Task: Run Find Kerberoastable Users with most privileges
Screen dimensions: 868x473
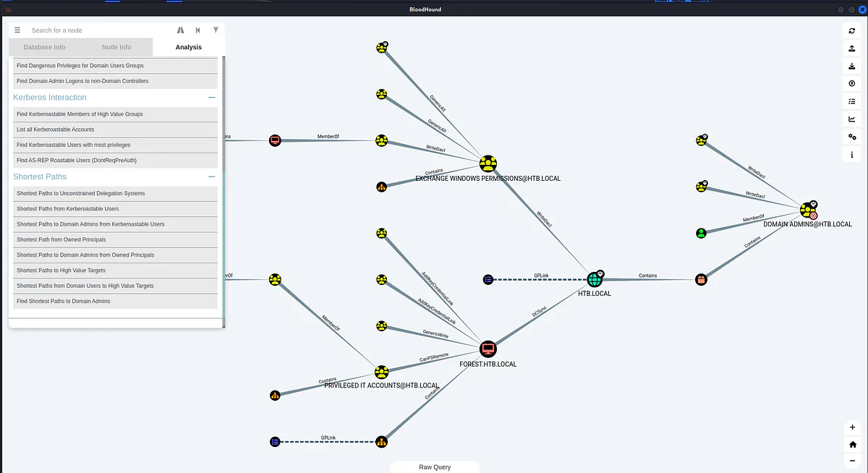Action: tap(115, 145)
